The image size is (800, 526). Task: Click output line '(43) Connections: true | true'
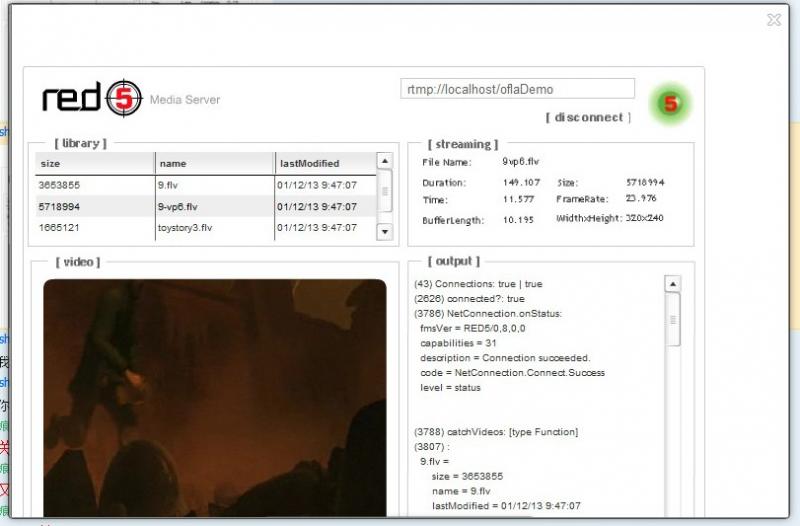pos(478,284)
